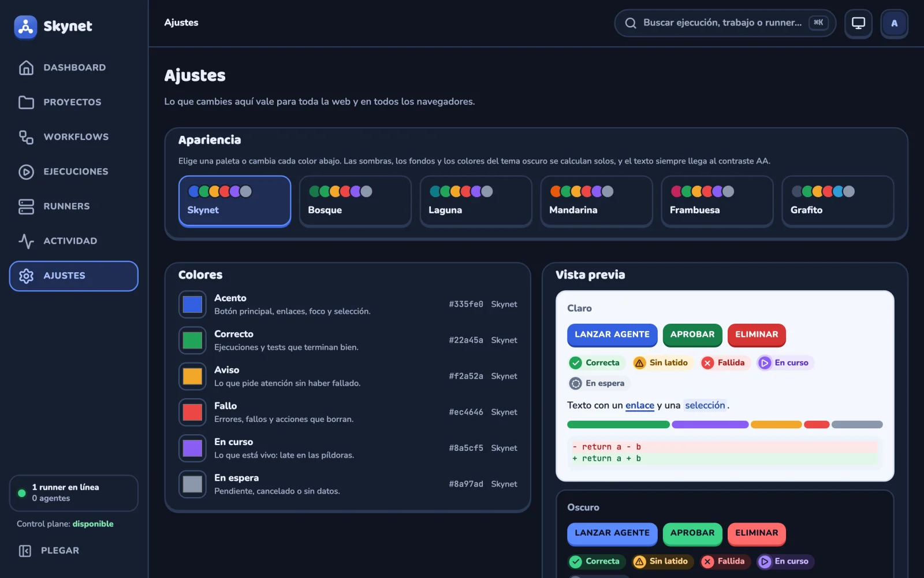Click the Ajustes gear icon
924x578 pixels.
coord(26,276)
